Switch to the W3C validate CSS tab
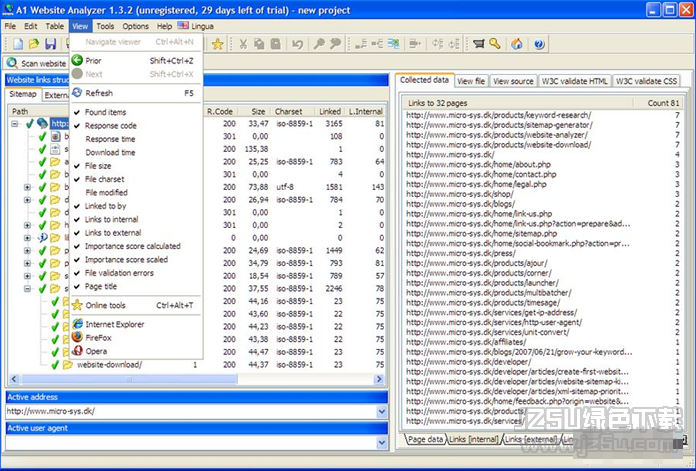This screenshot has width=696, height=471. tap(646, 81)
